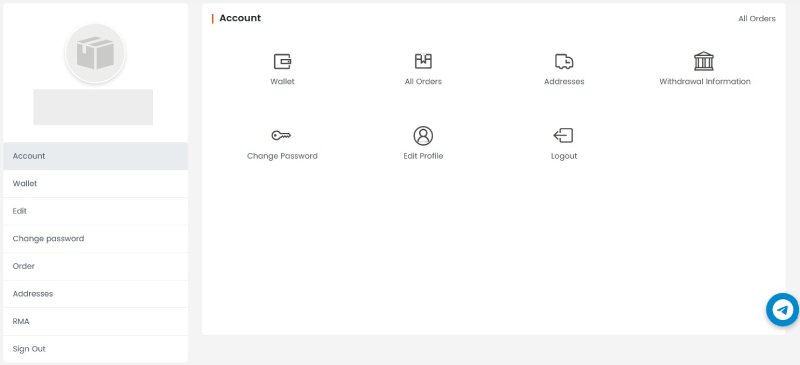This screenshot has height=365, width=800.
Task: Open the Edit Profile person icon
Action: point(423,136)
